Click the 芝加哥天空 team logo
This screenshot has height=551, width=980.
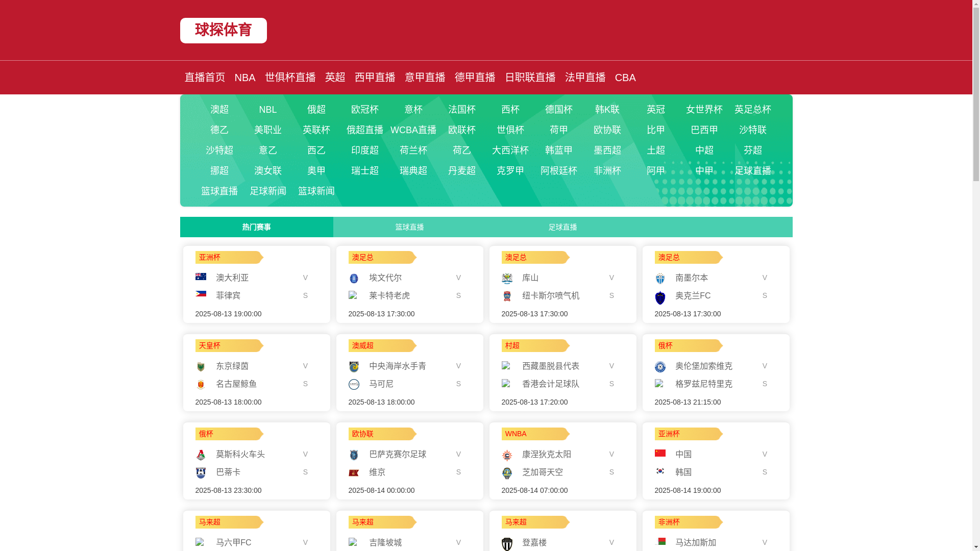pyautogui.click(x=507, y=473)
